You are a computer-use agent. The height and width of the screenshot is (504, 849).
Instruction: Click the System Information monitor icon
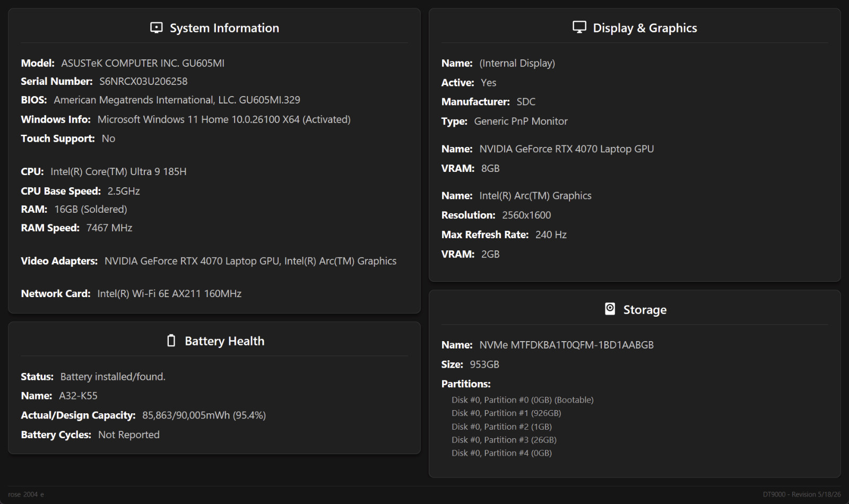click(157, 28)
